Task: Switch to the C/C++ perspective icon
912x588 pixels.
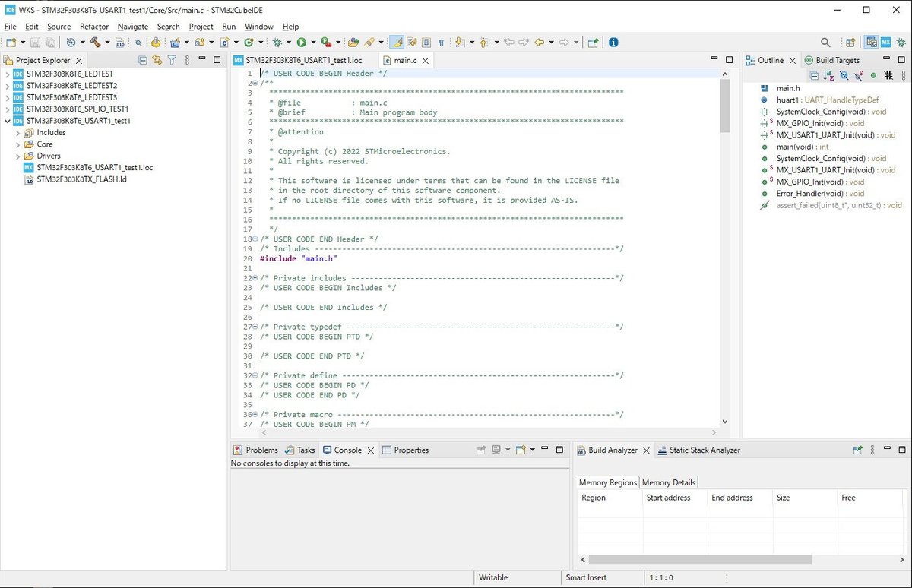Action: pos(871,43)
